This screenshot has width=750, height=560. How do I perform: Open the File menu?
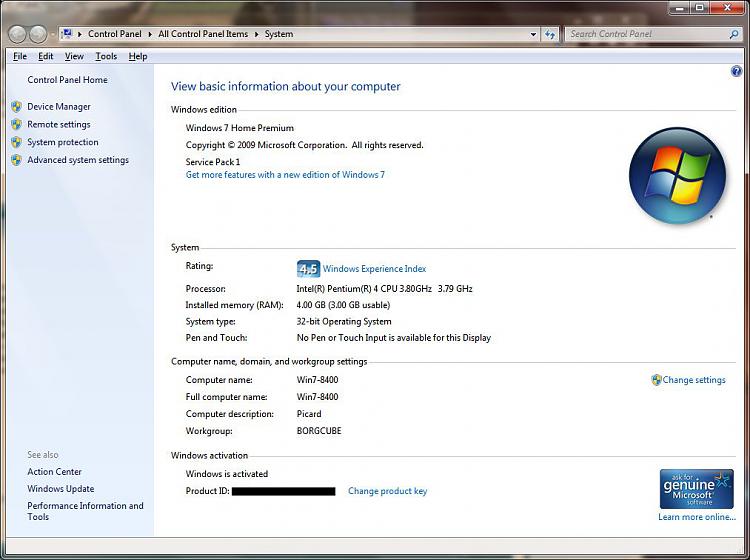[20, 56]
